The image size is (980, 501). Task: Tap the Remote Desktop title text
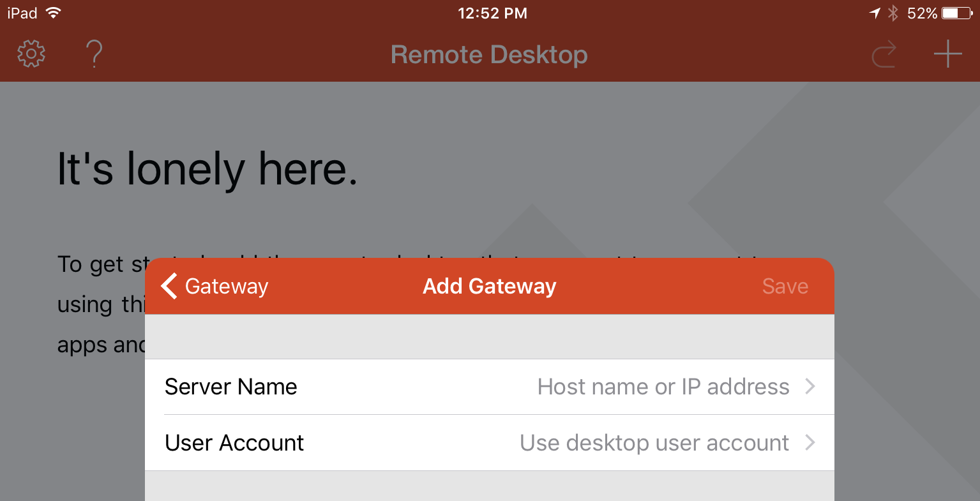tap(489, 54)
